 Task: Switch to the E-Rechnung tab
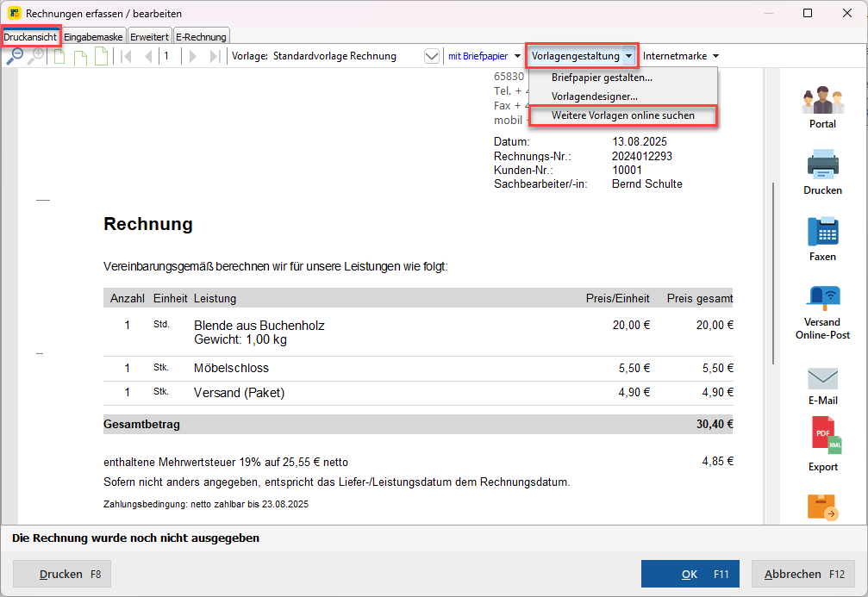click(x=201, y=37)
